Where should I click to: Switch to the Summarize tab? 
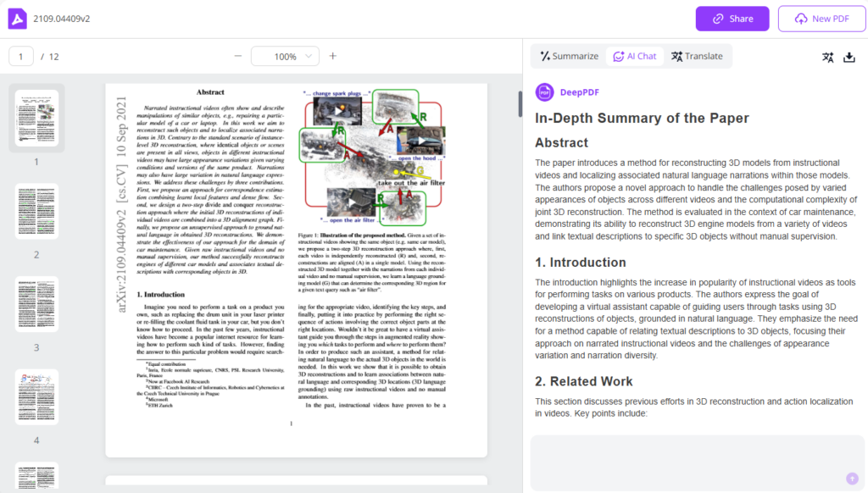pyautogui.click(x=570, y=56)
